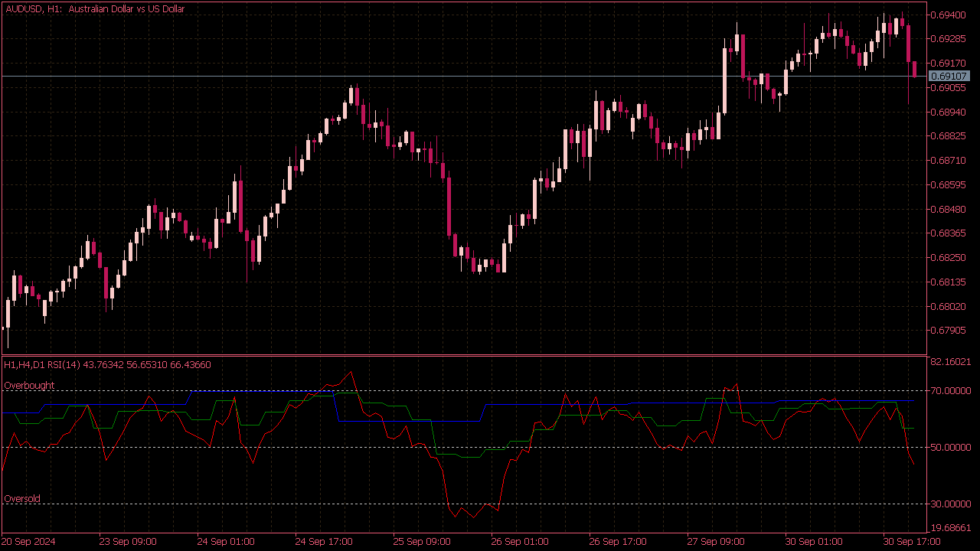
Task: Click the 25 Sep 09:00 time label
Action: coord(422,542)
